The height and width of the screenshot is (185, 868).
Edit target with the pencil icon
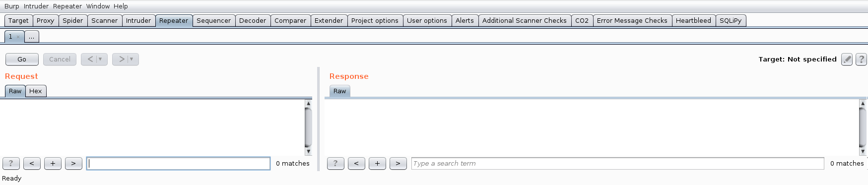pos(847,60)
